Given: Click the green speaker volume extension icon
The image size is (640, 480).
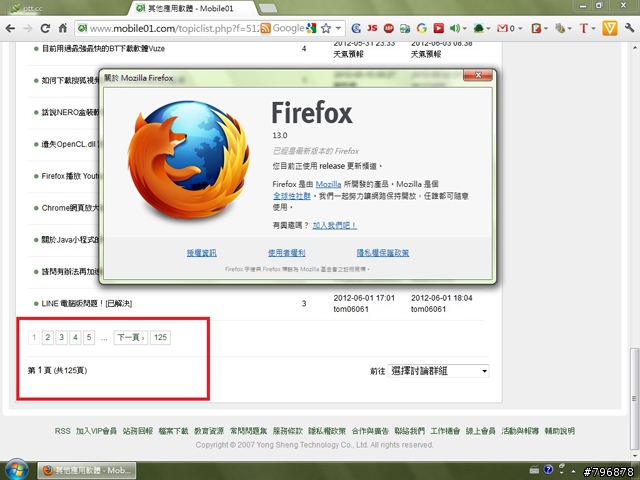Looking at the screenshot, I should tap(454, 28).
